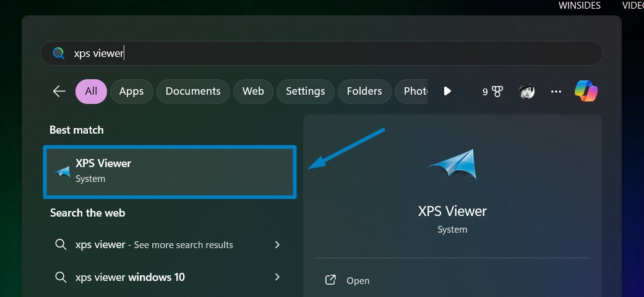Go back with the left arrow icon
Viewport: 644px width, 297px height.
[59, 91]
